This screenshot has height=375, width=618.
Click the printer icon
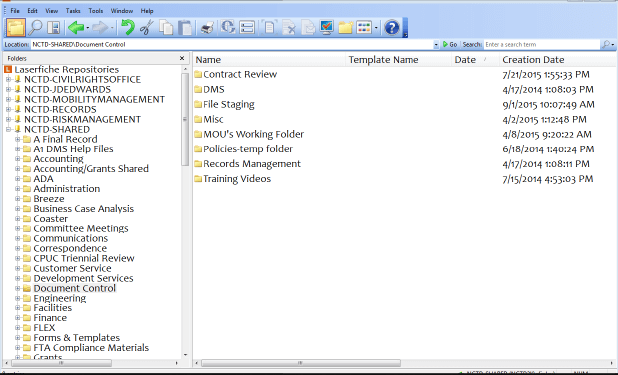(207, 28)
